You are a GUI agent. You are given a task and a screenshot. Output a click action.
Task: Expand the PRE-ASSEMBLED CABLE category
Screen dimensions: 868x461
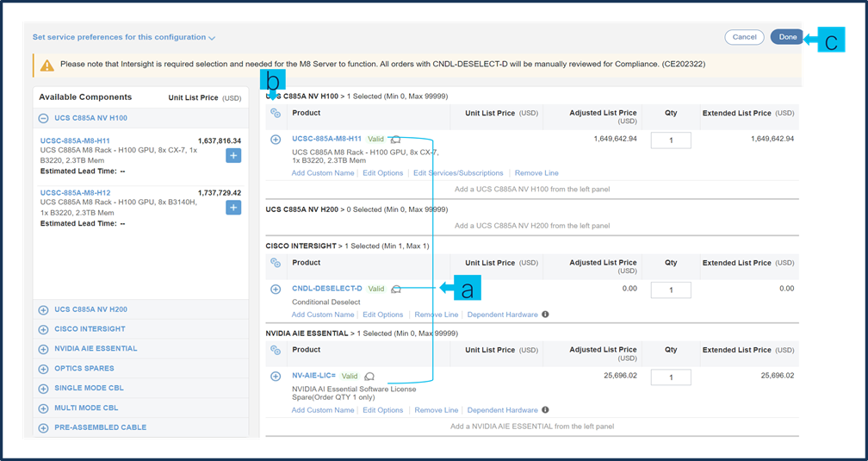tap(43, 427)
